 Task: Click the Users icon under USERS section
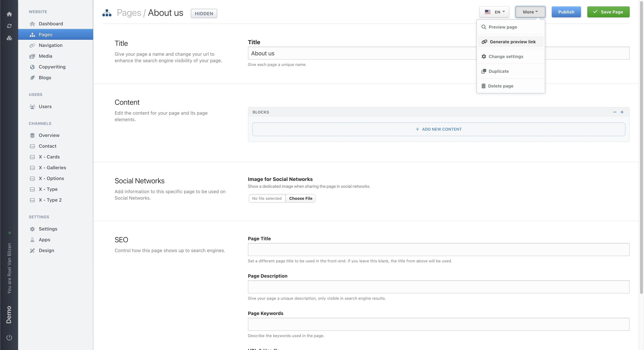[x=33, y=107]
